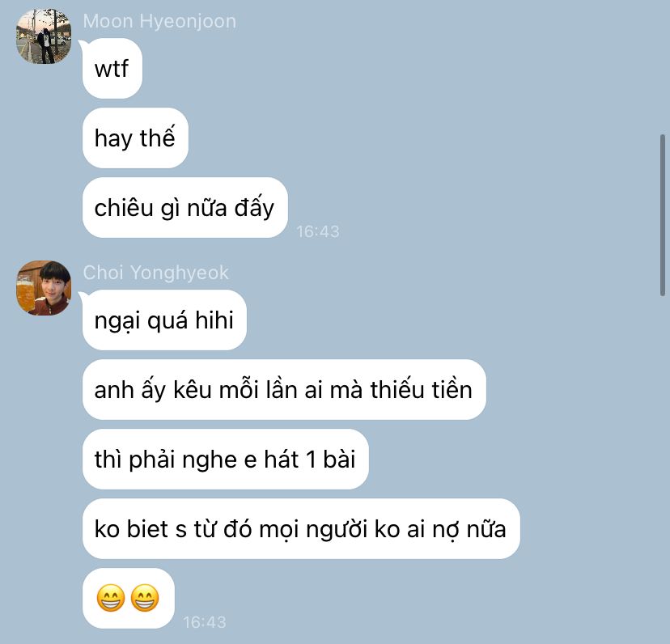Click the 16:43 timestamp after Moon's messages
Image resolution: width=670 pixels, height=644 pixels.
[x=318, y=231]
